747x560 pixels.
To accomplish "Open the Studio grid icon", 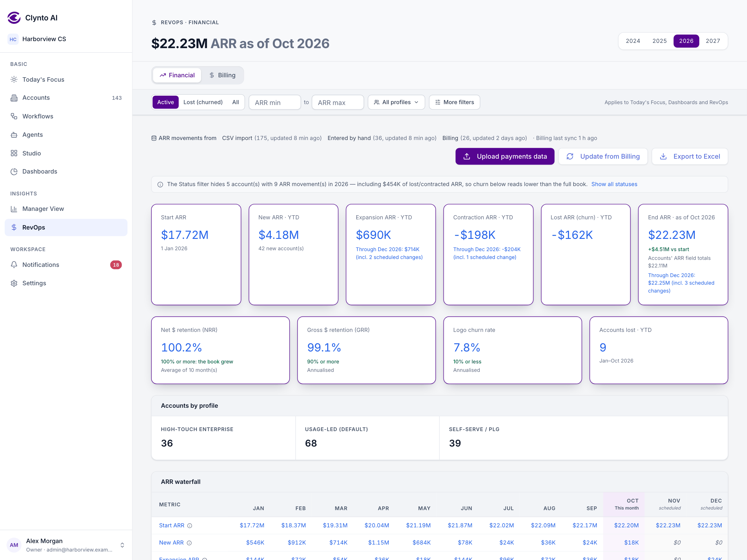I will (14, 153).
